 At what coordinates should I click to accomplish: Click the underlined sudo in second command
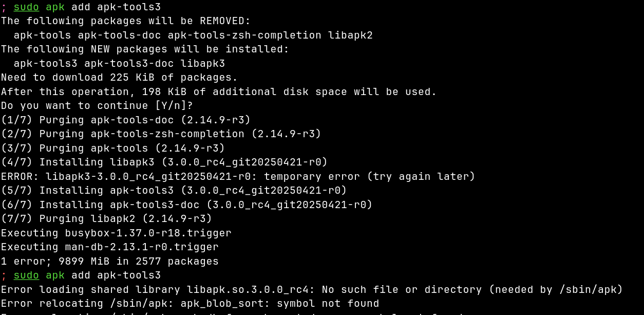click(26, 275)
